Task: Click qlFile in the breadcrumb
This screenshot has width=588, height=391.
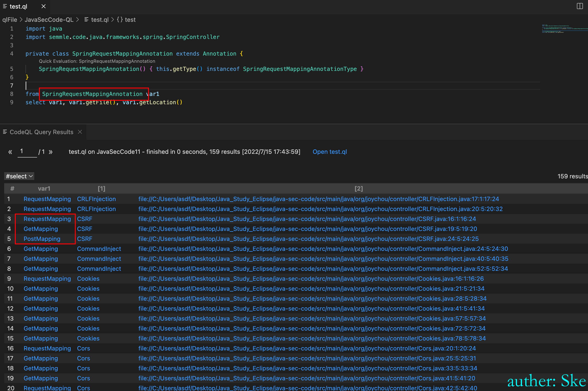Action: point(10,20)
